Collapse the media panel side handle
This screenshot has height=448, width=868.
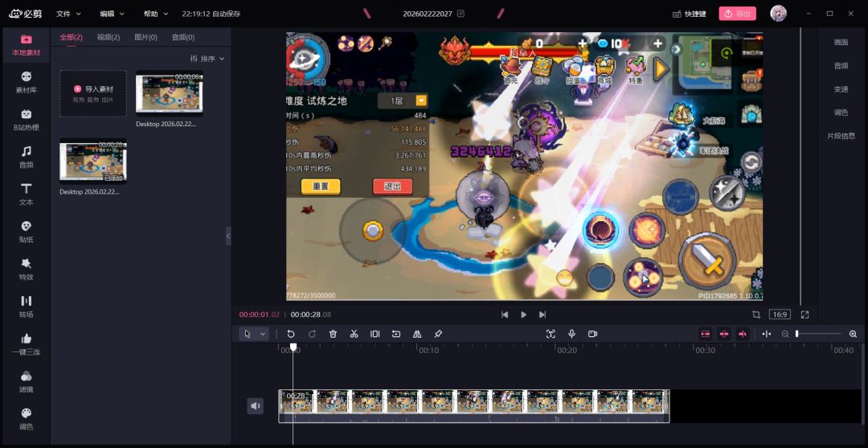(x=228, y=236)
